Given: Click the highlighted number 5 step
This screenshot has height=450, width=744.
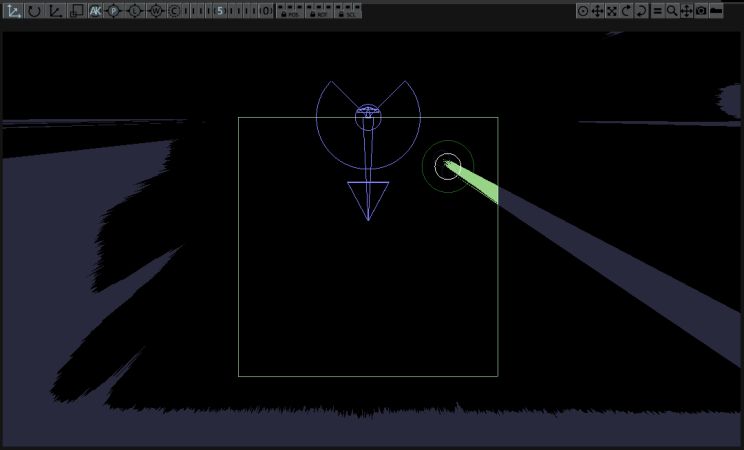Looking at the screenshot, I should (x=219, y=11).
